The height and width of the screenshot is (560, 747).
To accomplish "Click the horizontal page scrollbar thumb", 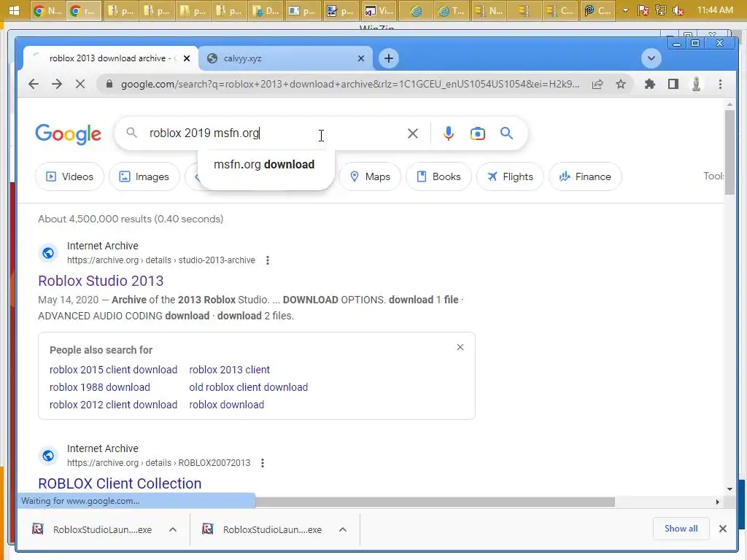I will point(435,502).
